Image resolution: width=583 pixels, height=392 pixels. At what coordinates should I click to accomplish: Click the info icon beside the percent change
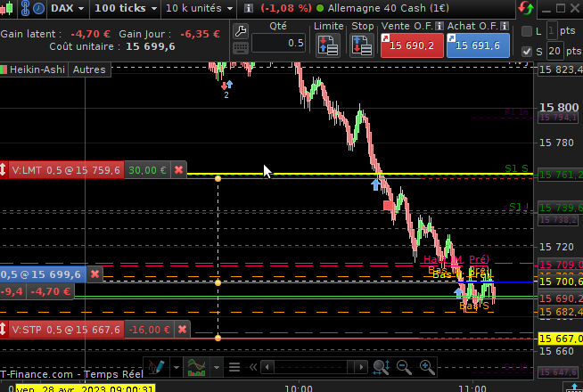[x=249, y=8]
